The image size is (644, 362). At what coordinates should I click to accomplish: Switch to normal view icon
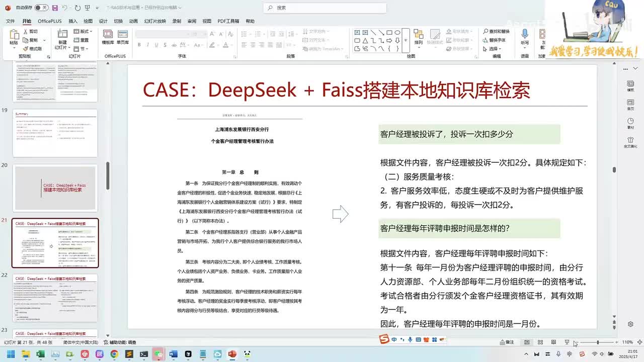point(527,342)
